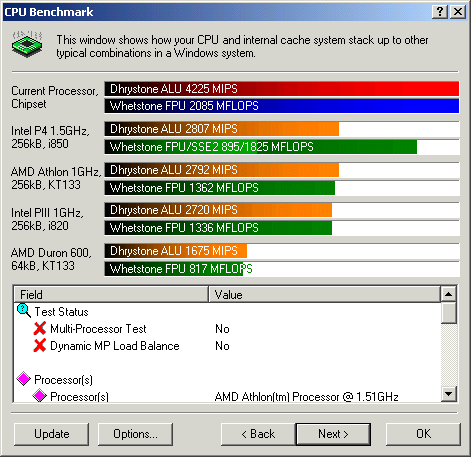Select the Test Status row
The image size is (471, 457).
[x=227, y=312]
